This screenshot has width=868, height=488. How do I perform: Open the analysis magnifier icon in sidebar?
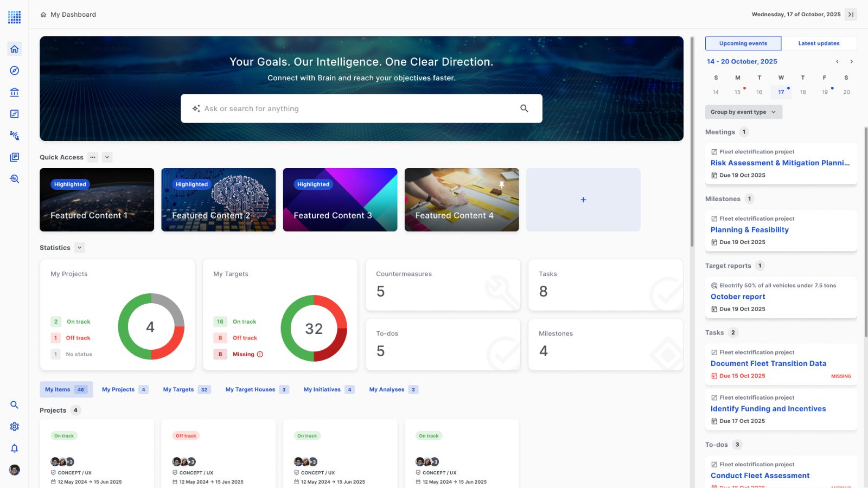pos(15,179)
